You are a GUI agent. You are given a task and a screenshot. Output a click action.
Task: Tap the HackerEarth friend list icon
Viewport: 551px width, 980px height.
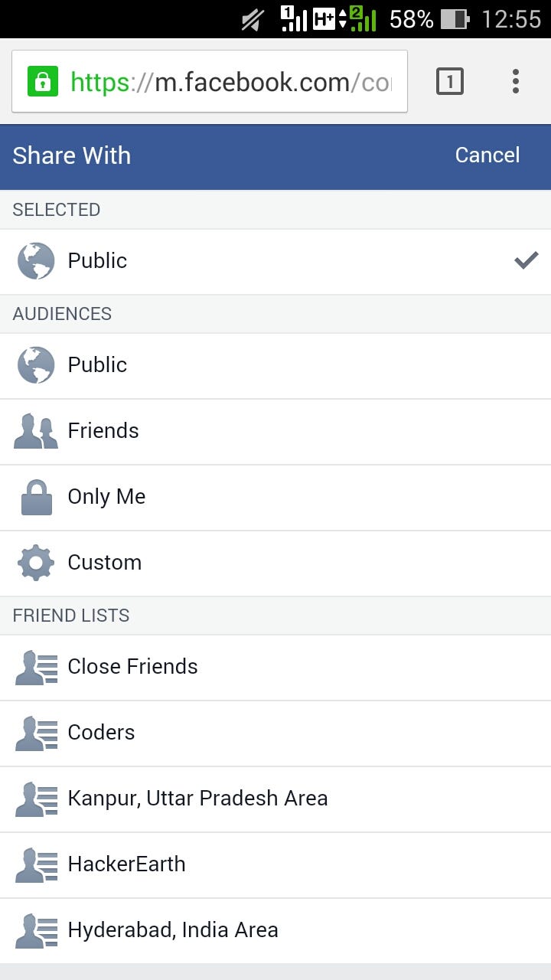tap(36, 864)
